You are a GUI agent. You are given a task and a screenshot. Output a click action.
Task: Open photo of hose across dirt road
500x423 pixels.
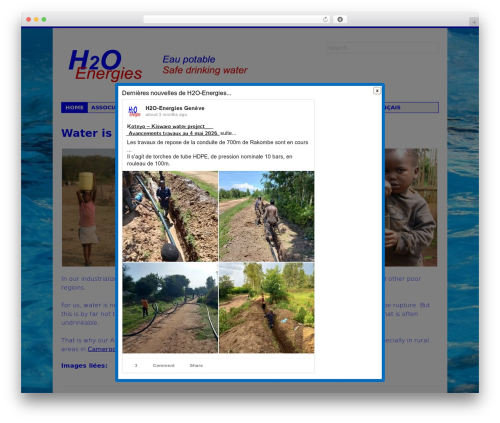(x=170, y=308)
